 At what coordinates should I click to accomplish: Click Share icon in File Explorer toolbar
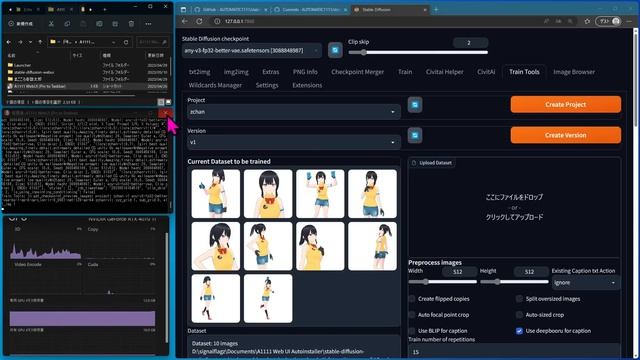tap(115, 24)
